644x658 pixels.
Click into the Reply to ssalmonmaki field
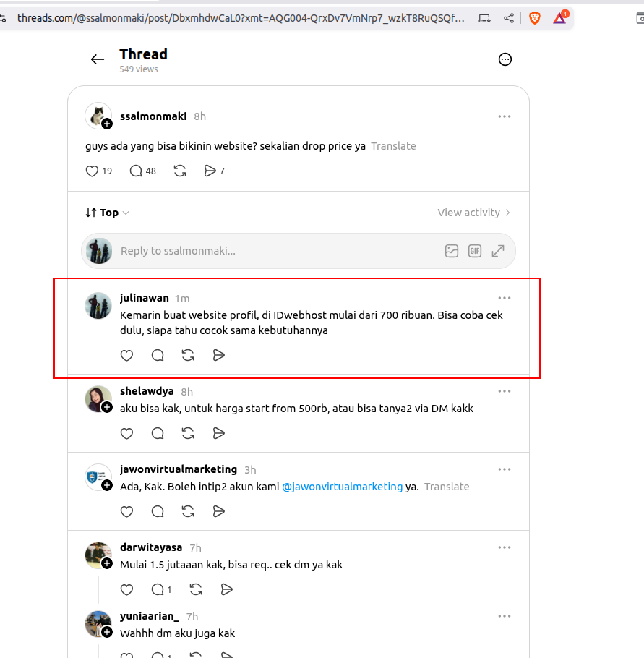[x=277, y=251]
